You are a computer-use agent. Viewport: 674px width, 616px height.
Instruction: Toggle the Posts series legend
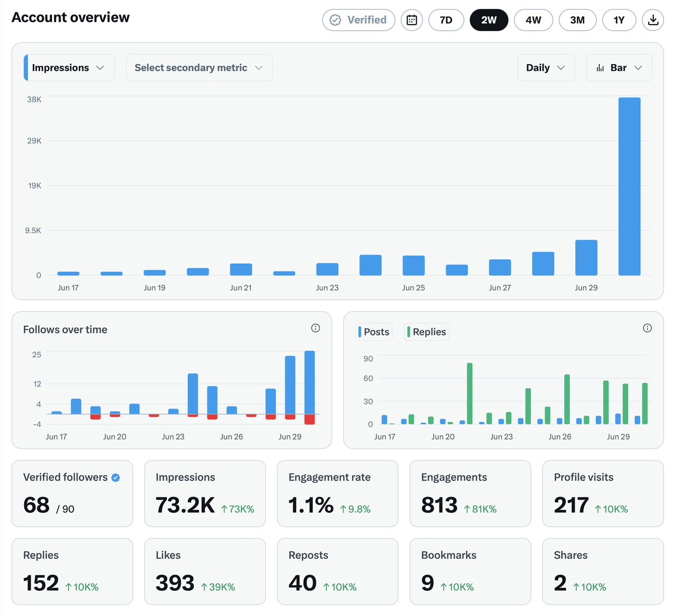tap(374, 332)
